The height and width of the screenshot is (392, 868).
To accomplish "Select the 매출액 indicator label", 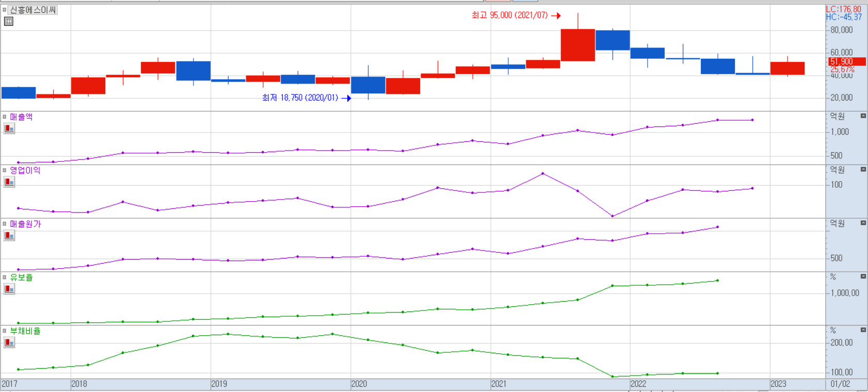I will coord(21,117).
